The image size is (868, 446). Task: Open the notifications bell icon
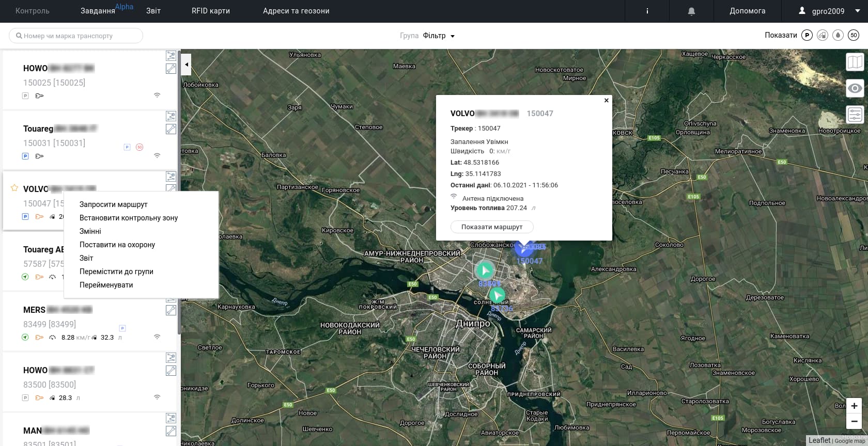pyautogui.click(x=691, y=11)
